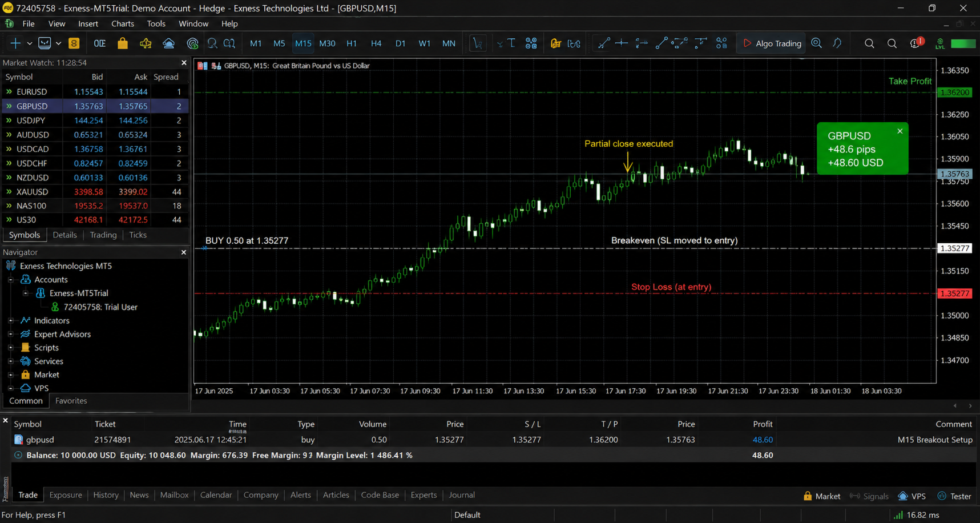Collapse the Accounts tree node
980x523 pixels.
point(11,280)
